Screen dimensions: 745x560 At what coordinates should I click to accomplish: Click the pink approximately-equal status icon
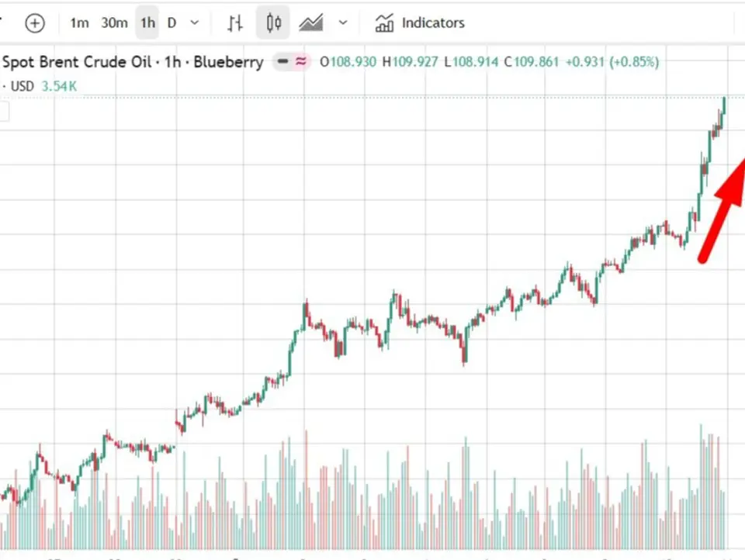point(300,61)
